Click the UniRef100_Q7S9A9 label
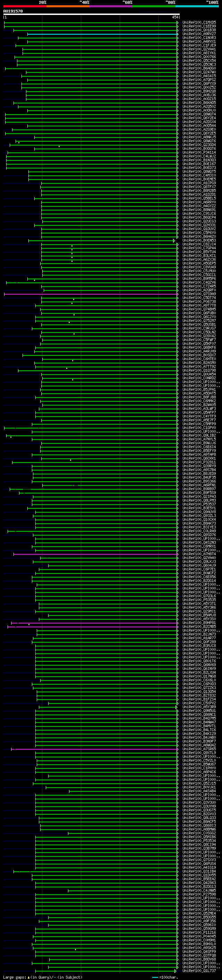 click(x=199, y=294)
